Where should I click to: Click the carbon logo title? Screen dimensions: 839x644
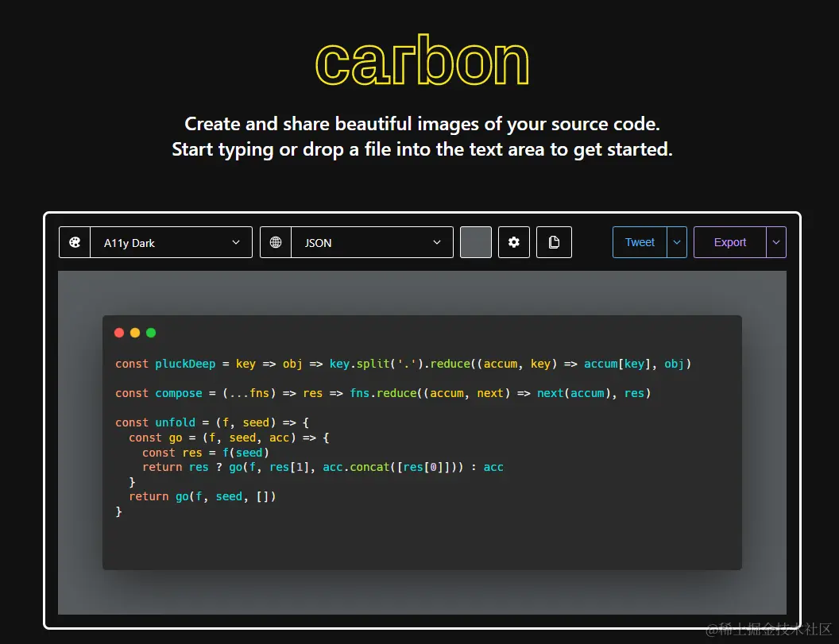(x=422, y=60)
